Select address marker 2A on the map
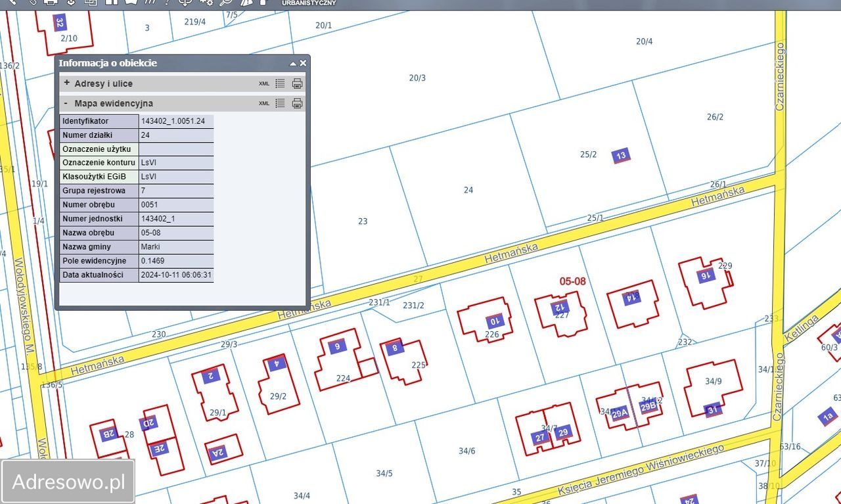The image size is (841, 504). point(217,451)
